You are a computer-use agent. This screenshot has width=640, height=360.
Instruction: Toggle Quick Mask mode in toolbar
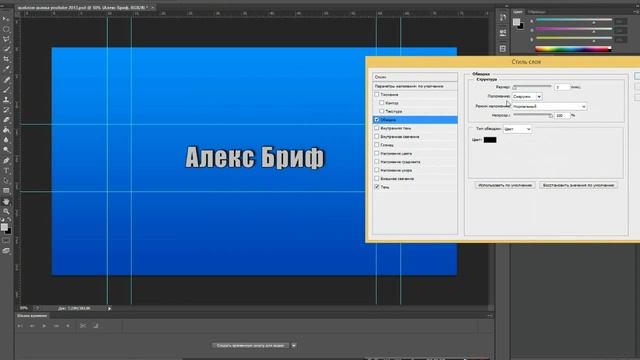click(x=6, y=241)
